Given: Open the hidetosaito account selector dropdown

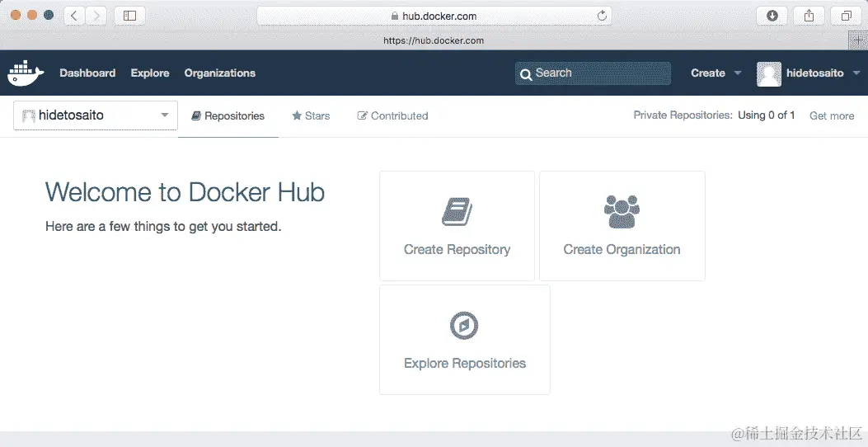Looking at the screenshot, I should (96, 115).
